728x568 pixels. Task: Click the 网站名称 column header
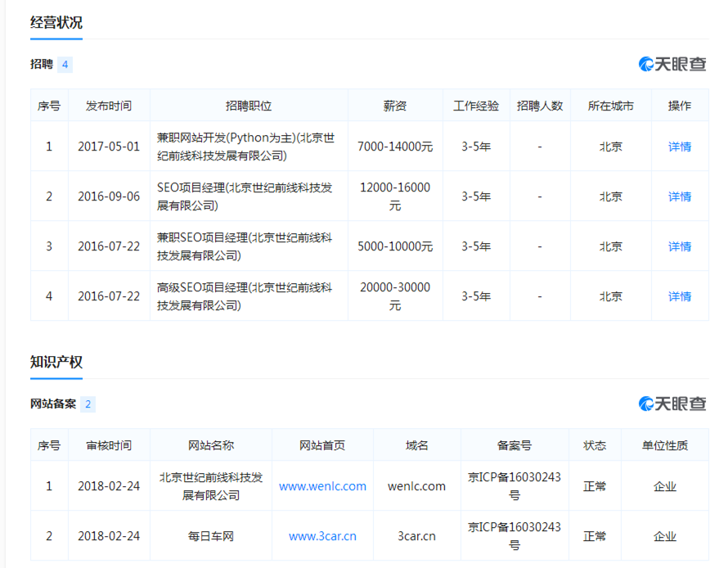(x=211, y=445)
